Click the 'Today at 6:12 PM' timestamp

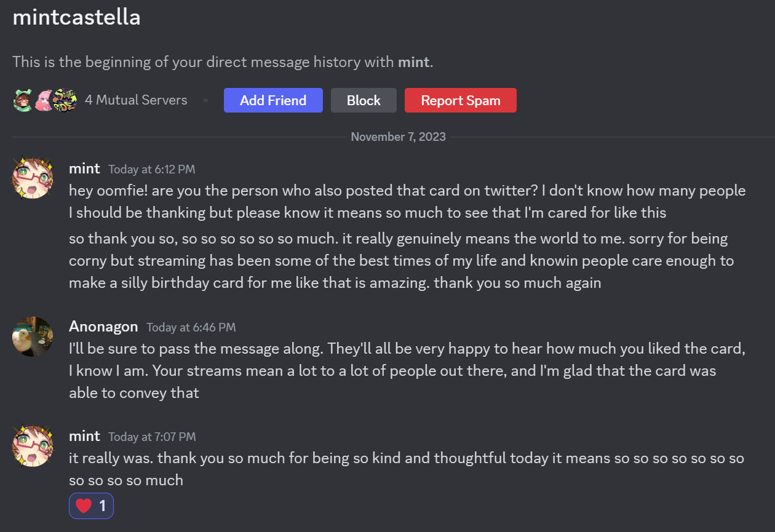coord(152,169)
